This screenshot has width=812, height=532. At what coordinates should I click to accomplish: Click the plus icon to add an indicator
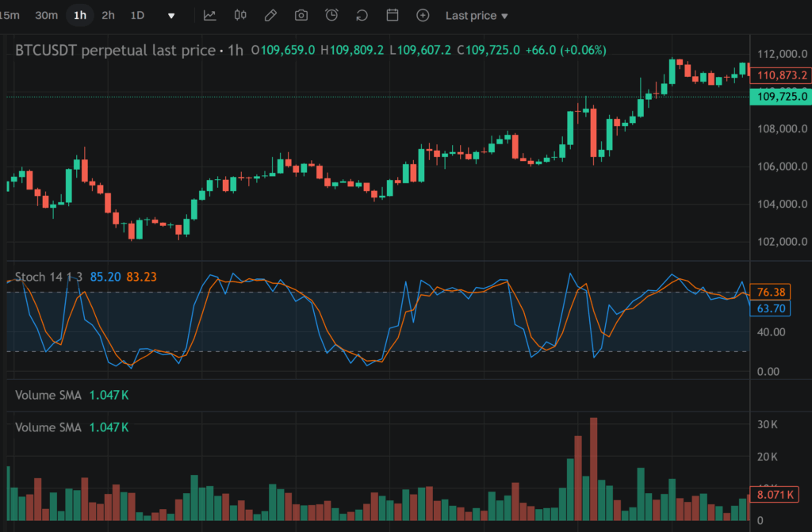coord(423,15)
